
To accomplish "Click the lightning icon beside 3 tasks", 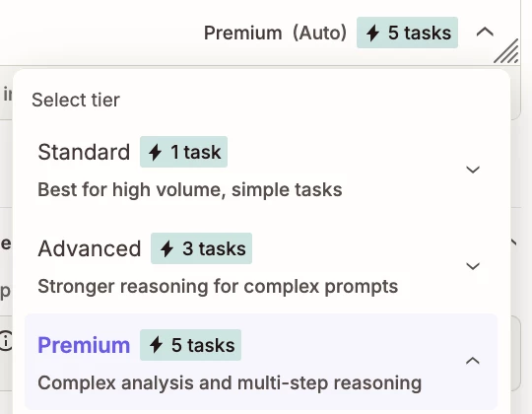I will click(x=166, y=248).
